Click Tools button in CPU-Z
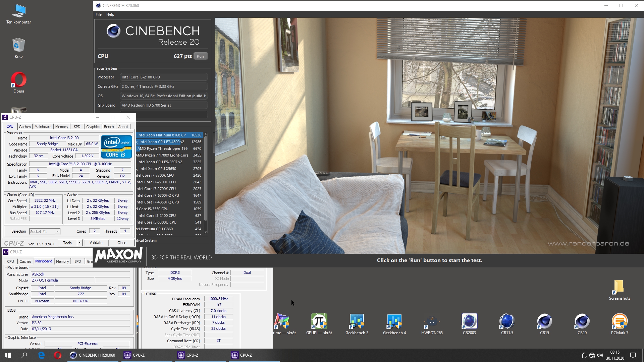The image size is (644, 362). click(67, 243)
